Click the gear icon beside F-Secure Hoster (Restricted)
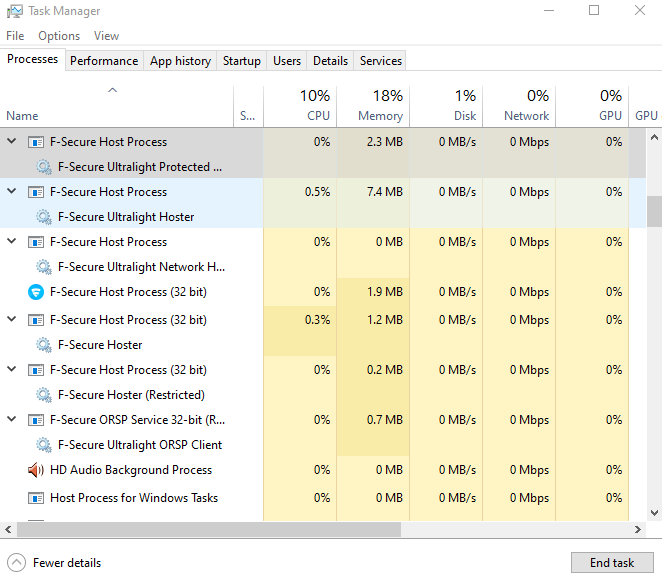 44,395
